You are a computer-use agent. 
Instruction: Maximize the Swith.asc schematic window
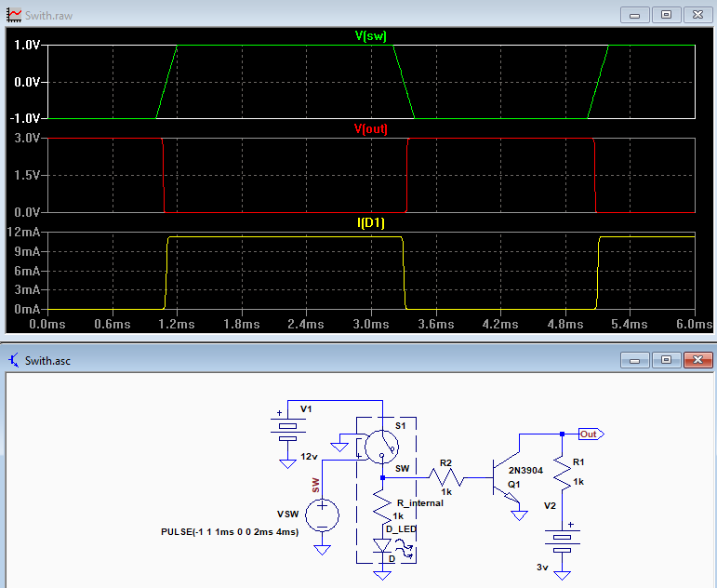coord(666,360)
